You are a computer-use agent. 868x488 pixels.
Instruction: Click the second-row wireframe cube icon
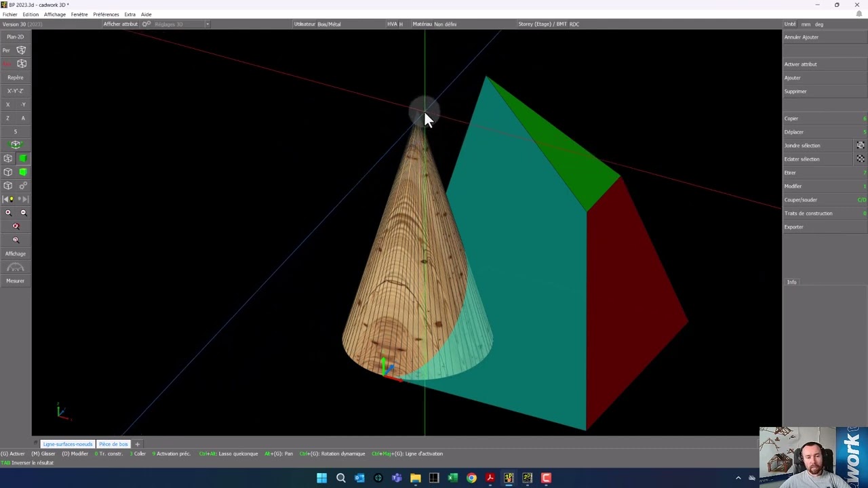pyautogui.click(x=7, y=172)
